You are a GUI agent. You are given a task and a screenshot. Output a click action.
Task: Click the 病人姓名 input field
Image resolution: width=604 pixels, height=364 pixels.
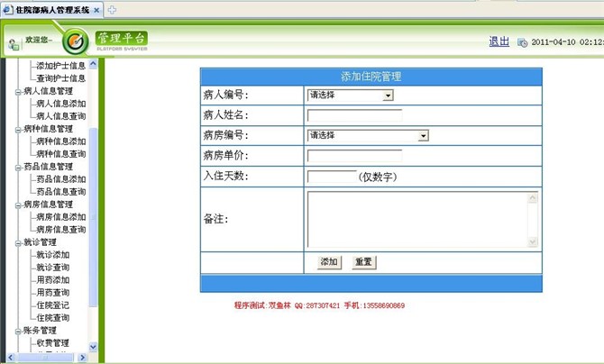(354, 115)
